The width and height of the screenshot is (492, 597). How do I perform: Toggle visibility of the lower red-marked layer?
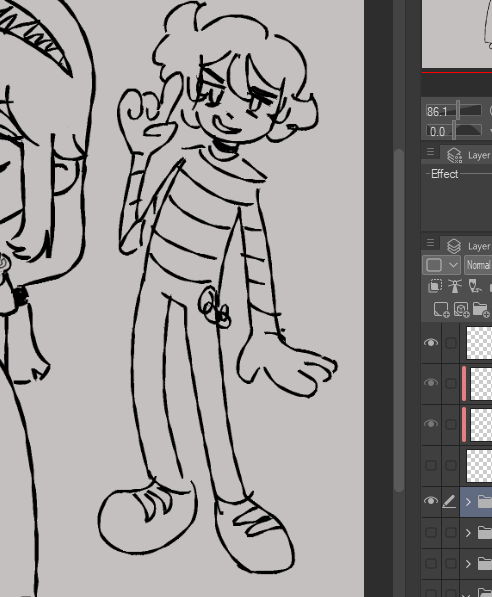[431, 424]
